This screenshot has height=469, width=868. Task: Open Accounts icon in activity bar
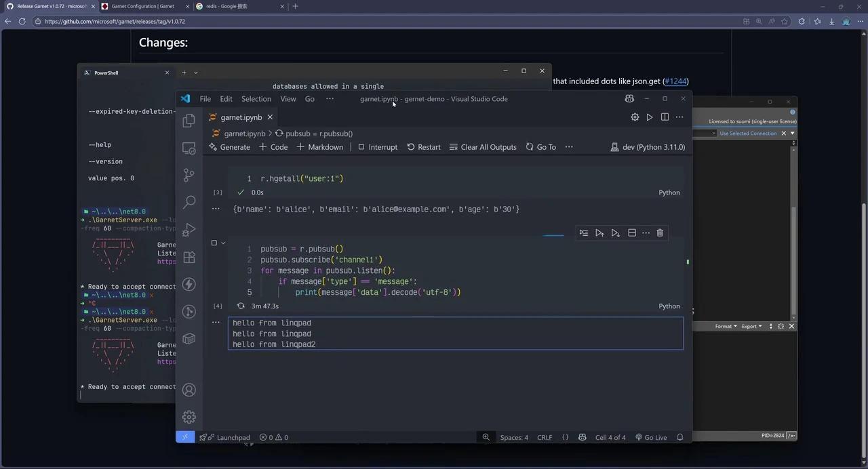189,390
